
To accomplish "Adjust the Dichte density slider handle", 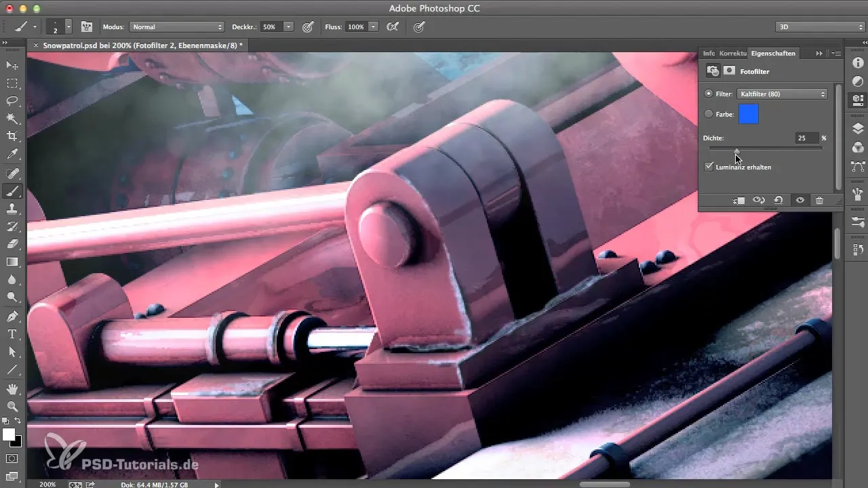I will (737, 151).
